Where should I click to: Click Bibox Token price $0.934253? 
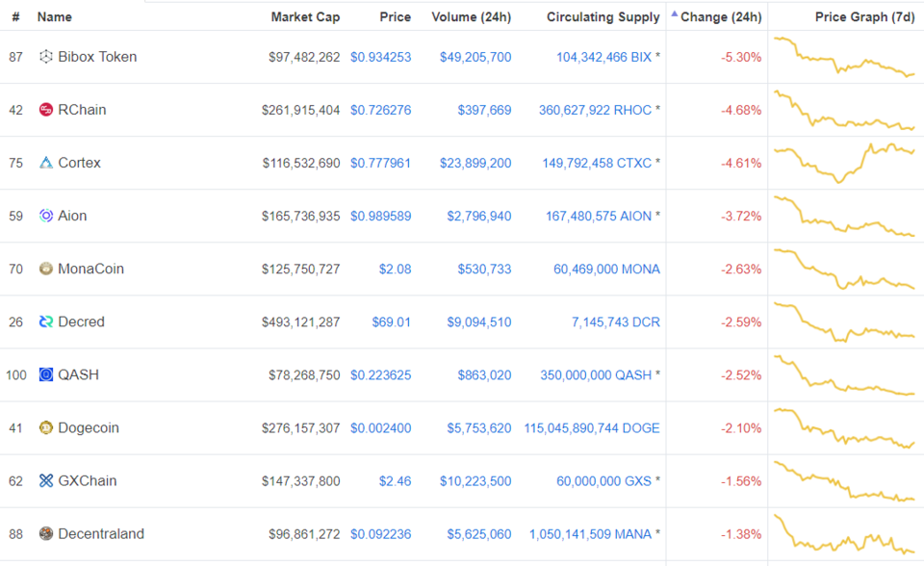[381, 57]
